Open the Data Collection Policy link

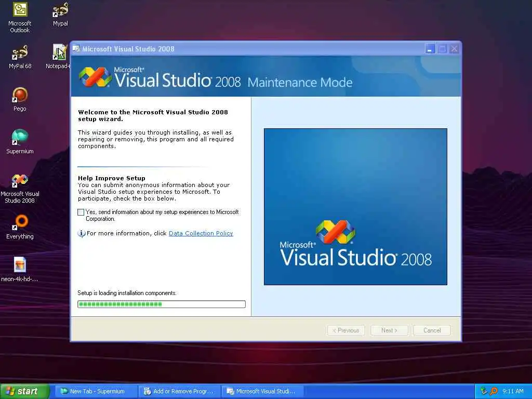(x=201, y=233)
